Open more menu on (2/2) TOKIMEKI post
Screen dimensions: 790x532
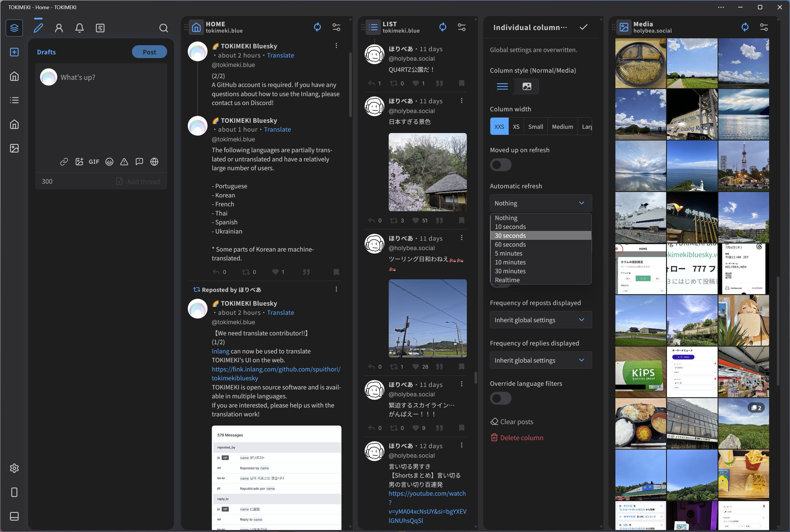(x=336, y=46)
